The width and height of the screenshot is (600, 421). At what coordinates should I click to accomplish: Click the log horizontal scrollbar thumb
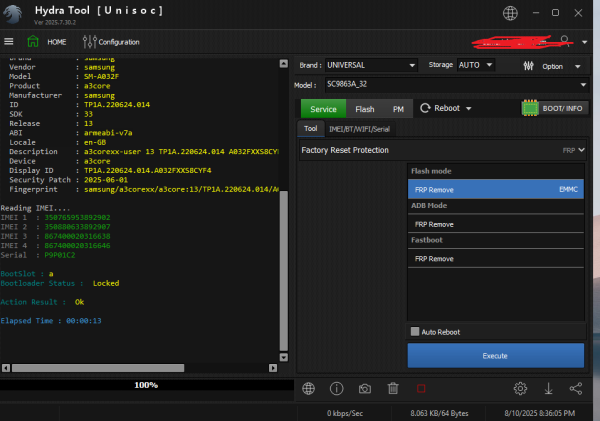tap(98, 368)
